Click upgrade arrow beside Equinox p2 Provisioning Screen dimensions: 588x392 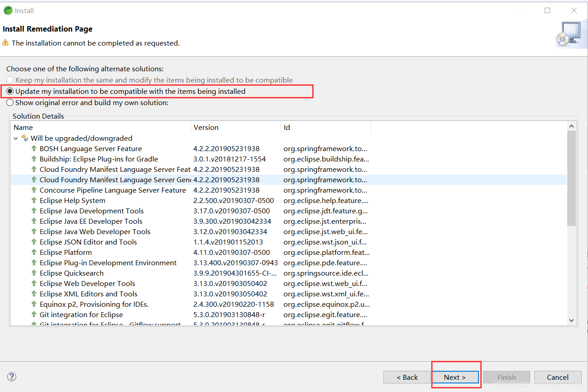pos(34,304)
